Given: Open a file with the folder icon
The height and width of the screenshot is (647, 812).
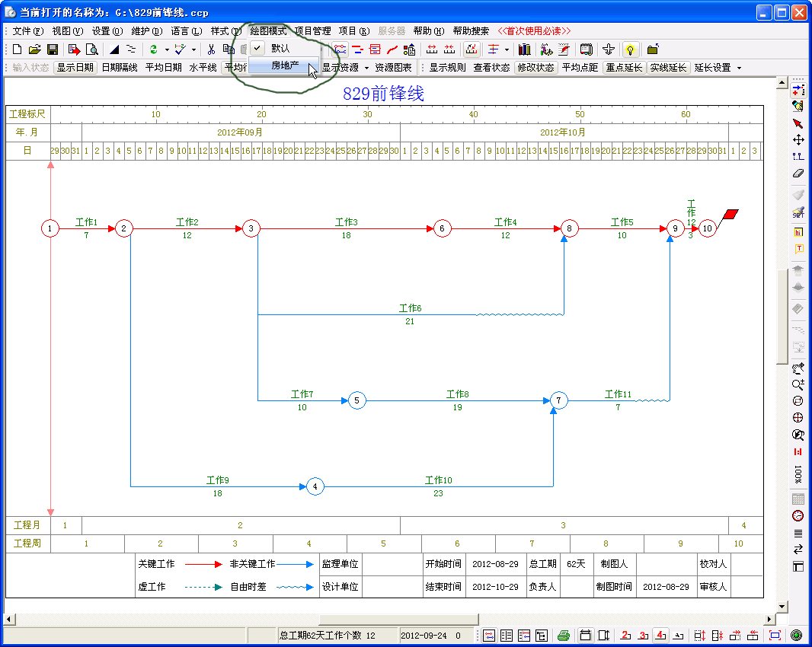Looking at the screenshot, I should 35,49.
